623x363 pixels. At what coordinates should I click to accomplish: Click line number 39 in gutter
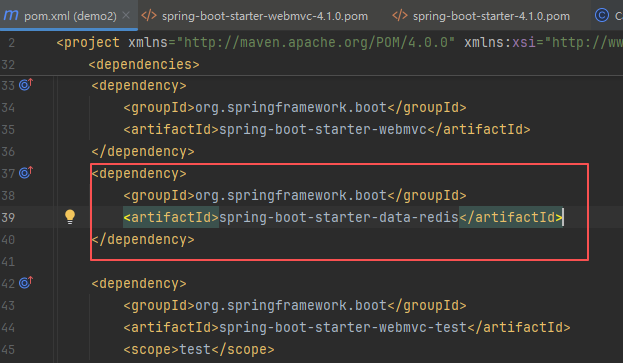point(8,218)
